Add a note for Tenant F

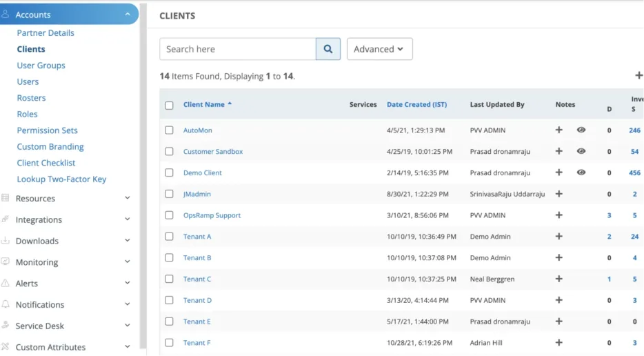pyautogui.click(x=559, y=342)
